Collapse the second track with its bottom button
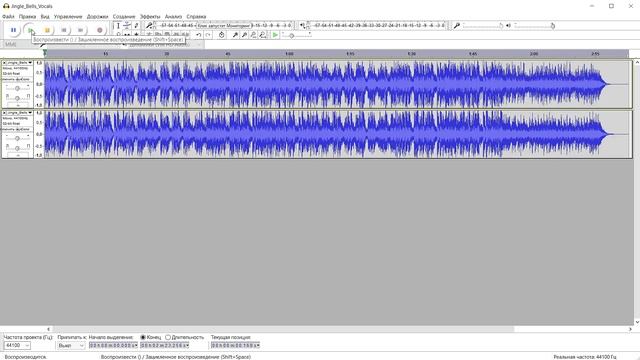The image size is (640, 360). click(18, 156)
